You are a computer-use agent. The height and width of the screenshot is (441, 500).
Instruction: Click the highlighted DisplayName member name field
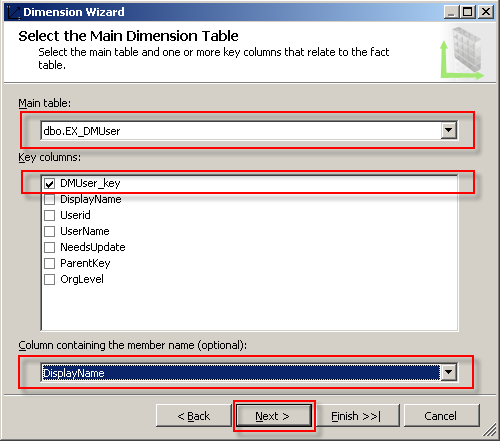[240, 372]
